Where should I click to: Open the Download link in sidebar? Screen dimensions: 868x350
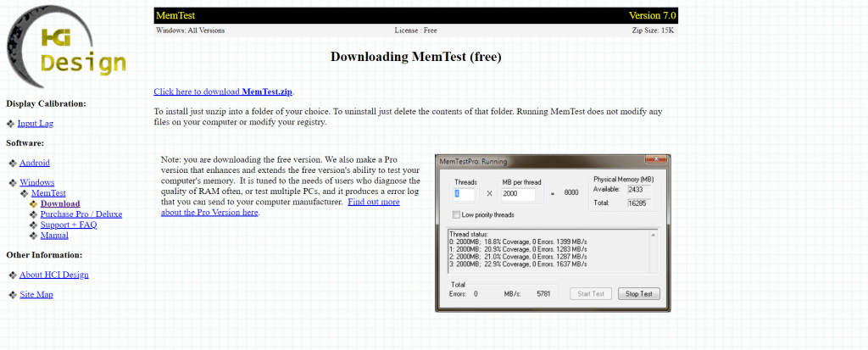tap(60, 203)
